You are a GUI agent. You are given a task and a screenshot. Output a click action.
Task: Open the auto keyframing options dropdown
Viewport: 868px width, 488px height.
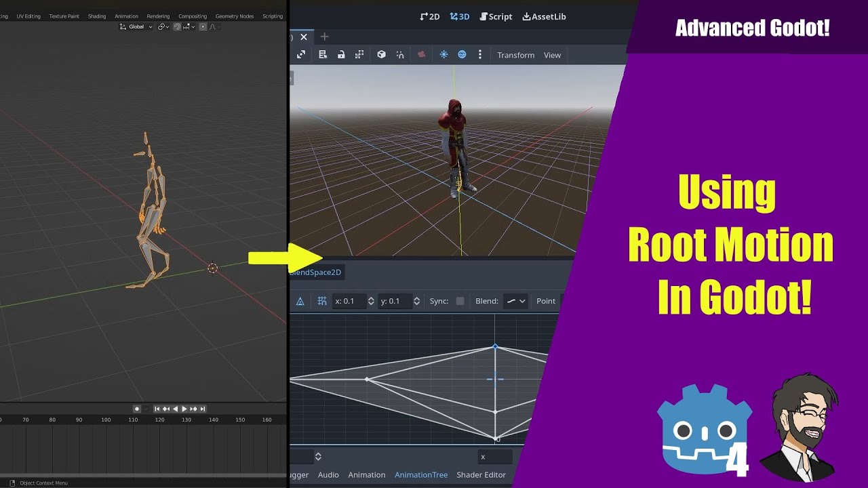point(146,409)
